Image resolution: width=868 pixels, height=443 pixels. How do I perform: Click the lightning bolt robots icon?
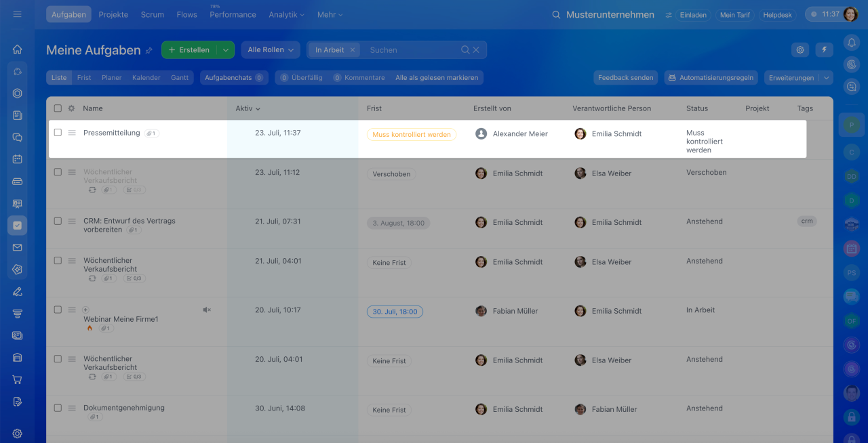[x=825, y=49]
